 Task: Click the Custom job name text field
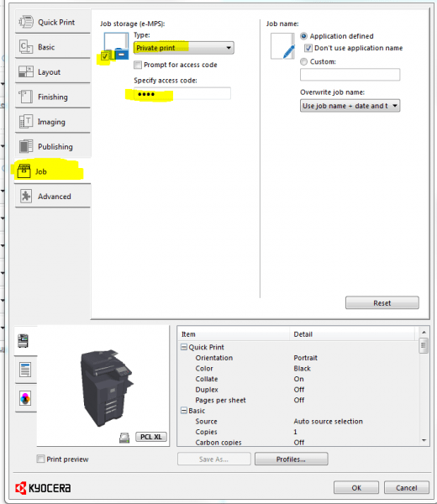click(x=350, y=75)
